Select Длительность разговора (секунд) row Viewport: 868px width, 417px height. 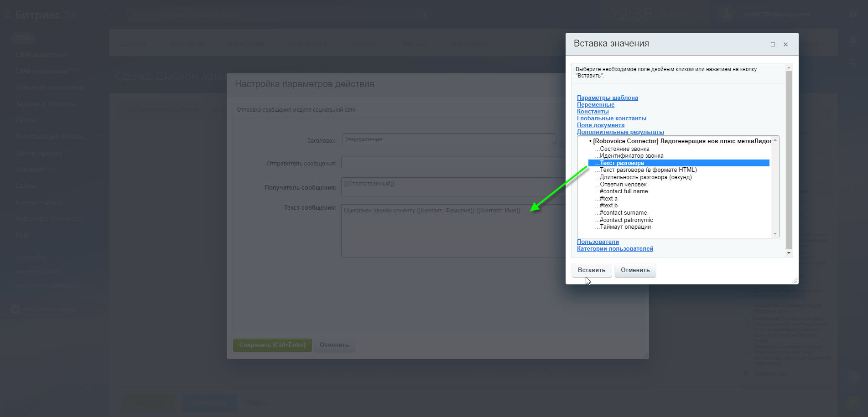click(x=679, y=177)
